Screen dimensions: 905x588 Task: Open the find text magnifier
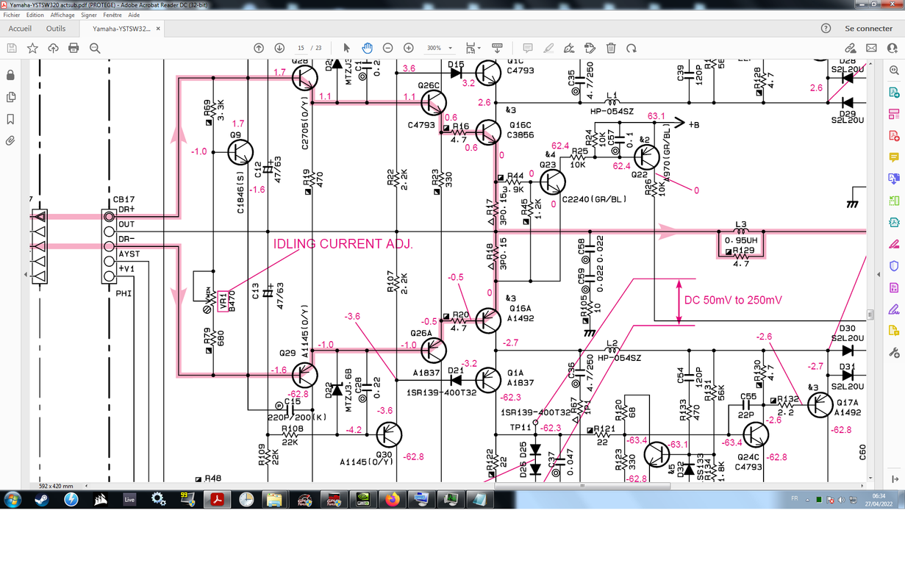click(95, 48)
